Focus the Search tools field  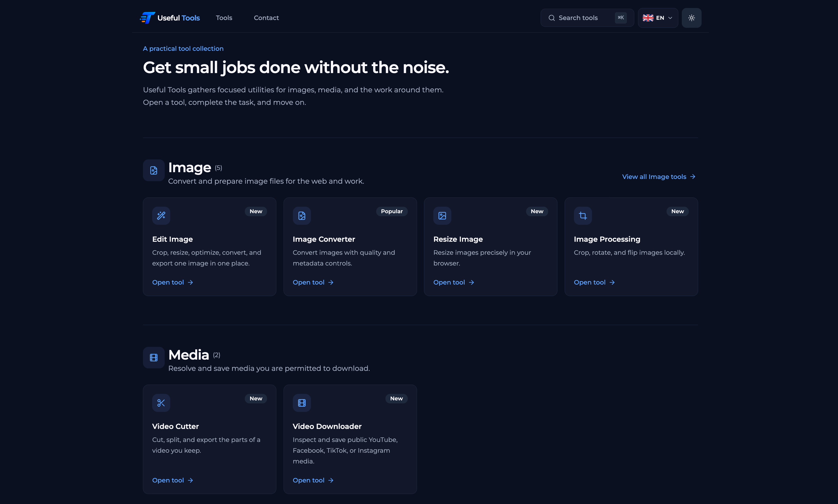click(x=587, y=18)
